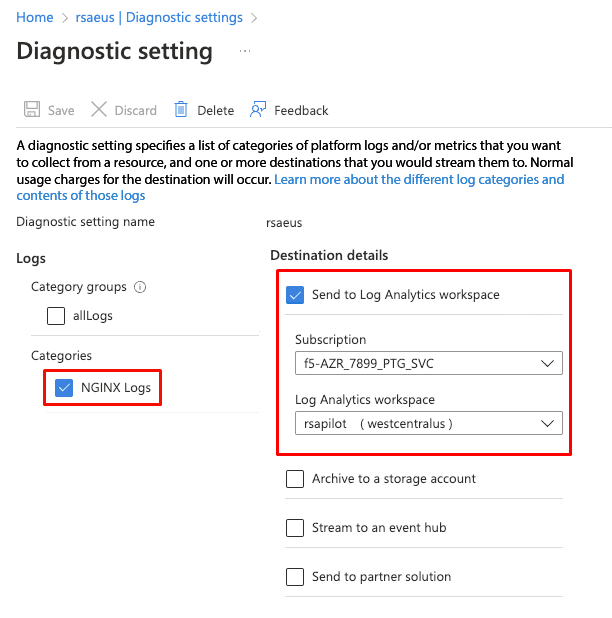Open the Subscription dropdown
612x618 pixels.
pos(428,363)
